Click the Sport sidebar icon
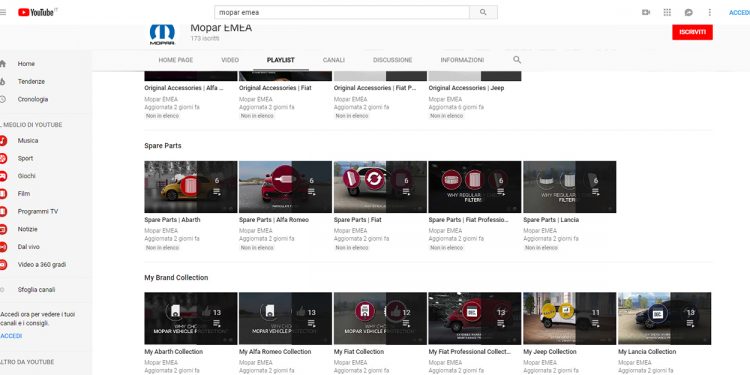The height and width of the screenshot is (375, 750). click(3, 158)
